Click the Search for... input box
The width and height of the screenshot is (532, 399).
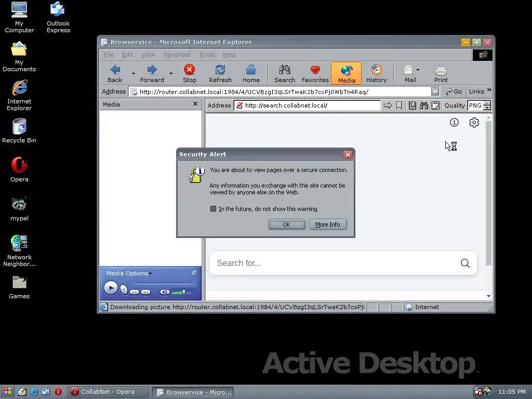(x=334, y=263)
